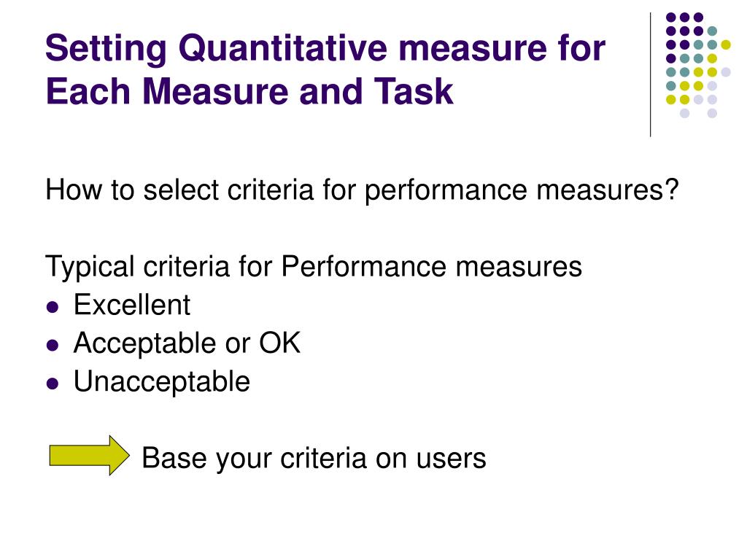Select the Excellent bullet text
Screen dimensions: 747x560
(x=132, y=305)
